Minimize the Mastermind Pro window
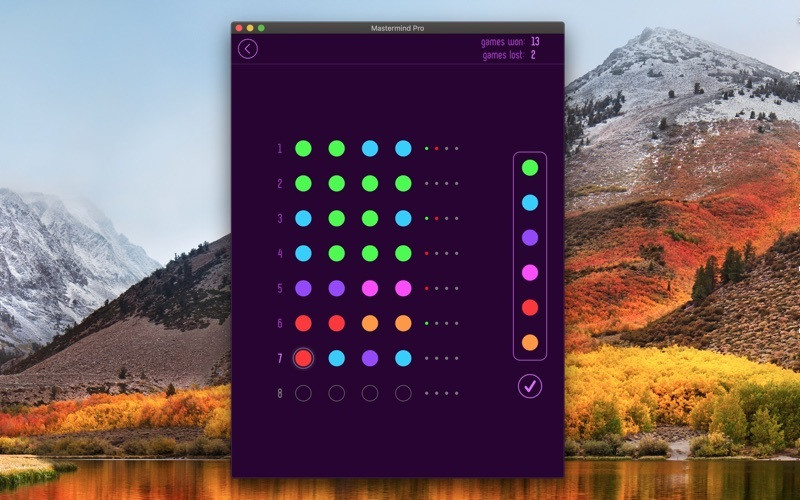Screen dimensions: 800x500 [250, 28]
